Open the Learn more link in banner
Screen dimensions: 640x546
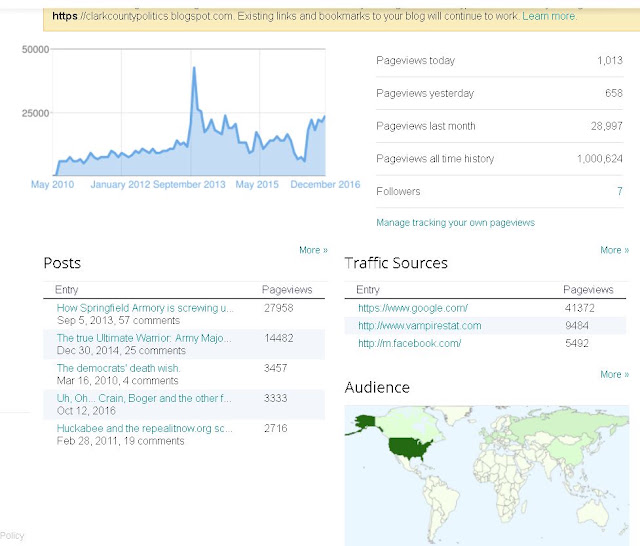tap(549, 16)
